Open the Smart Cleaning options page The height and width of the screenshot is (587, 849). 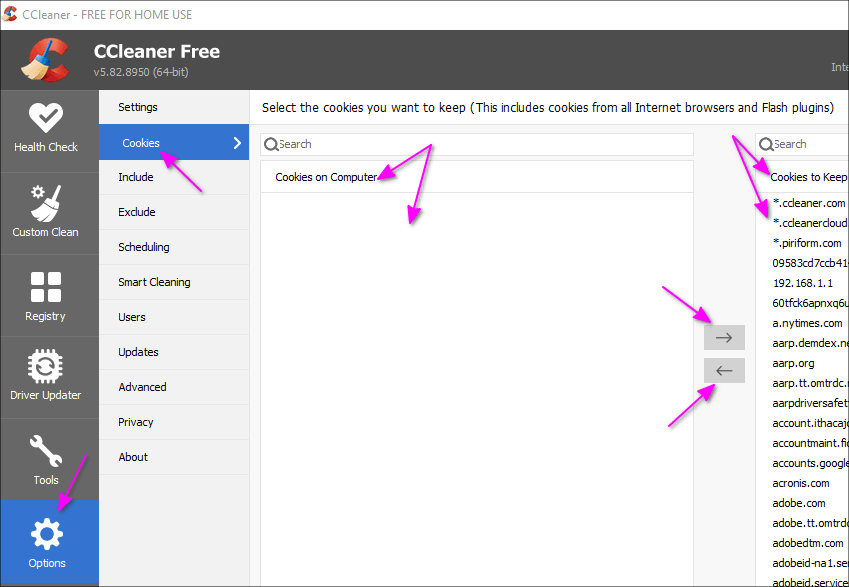point(174,282)
